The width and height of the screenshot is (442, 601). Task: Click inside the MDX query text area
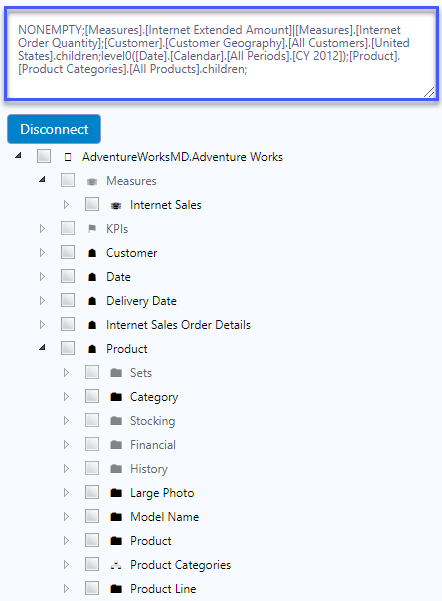[x=221, y=54]
